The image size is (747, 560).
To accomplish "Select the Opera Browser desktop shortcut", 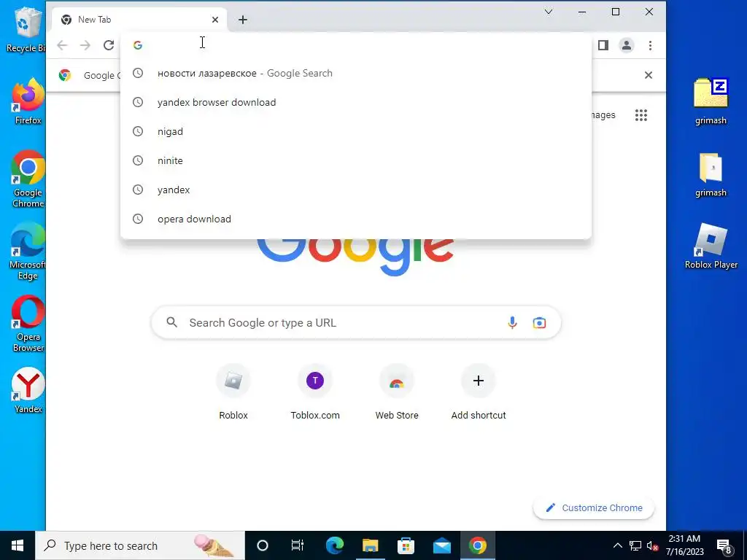I will click(28, 324).
